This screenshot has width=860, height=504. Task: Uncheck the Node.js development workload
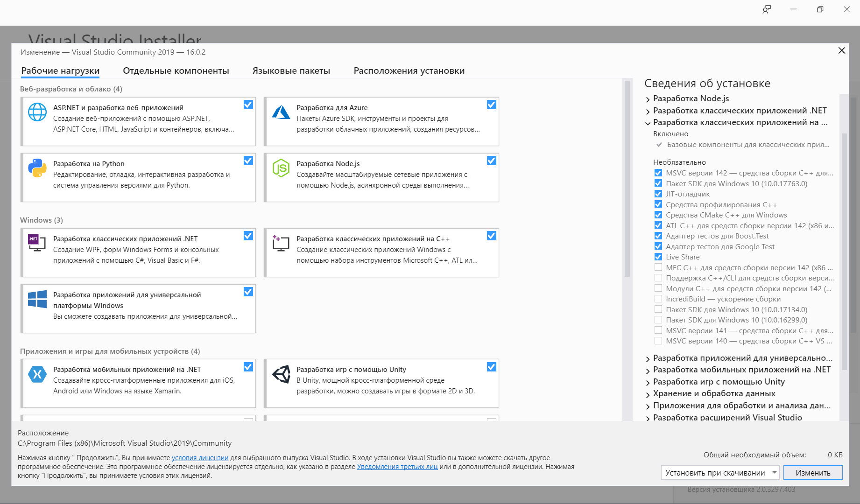coord(492,161)
